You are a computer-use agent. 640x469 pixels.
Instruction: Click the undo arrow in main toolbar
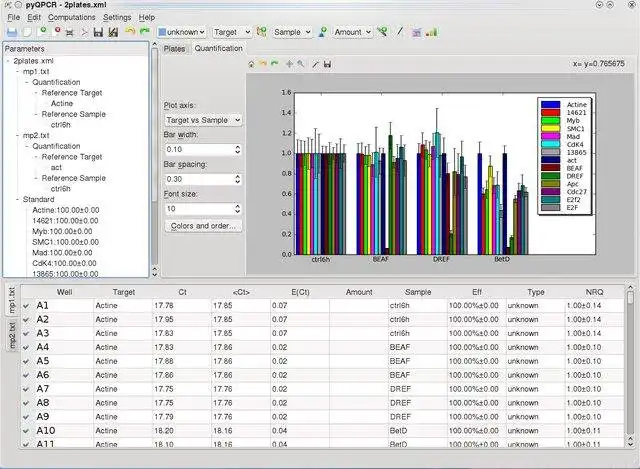coord(129,32)
